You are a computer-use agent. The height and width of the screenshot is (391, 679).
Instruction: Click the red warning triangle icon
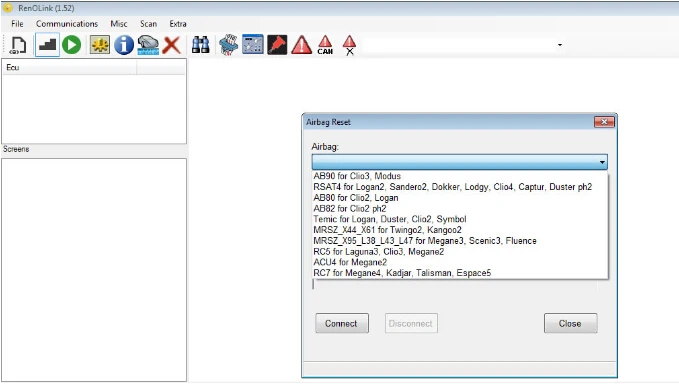(x=301, y=45)
